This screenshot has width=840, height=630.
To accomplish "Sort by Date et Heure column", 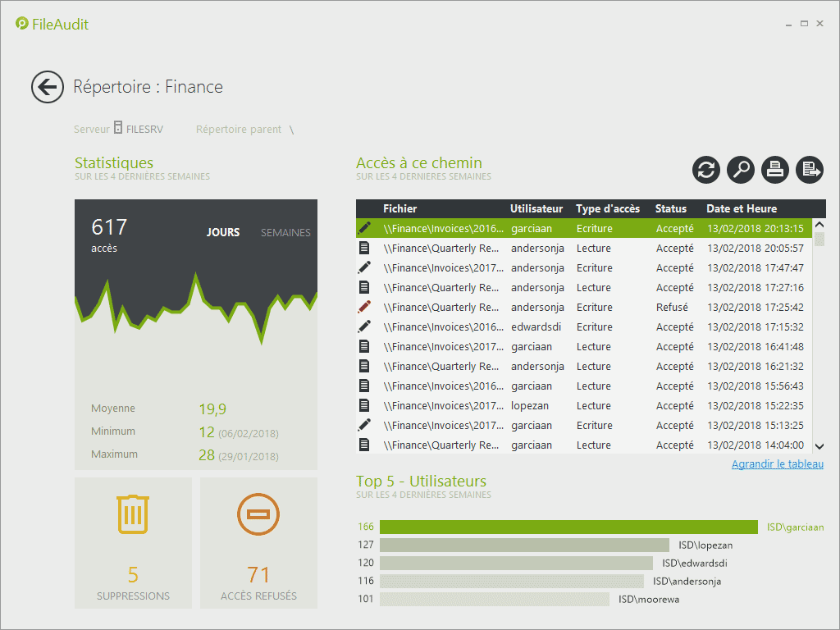I will click(742, 208).
